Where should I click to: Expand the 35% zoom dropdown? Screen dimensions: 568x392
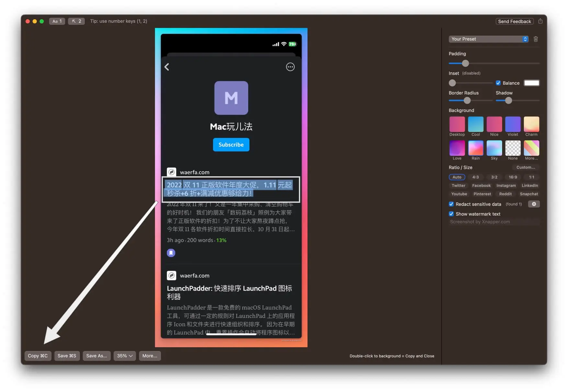(x=125, y=356)
